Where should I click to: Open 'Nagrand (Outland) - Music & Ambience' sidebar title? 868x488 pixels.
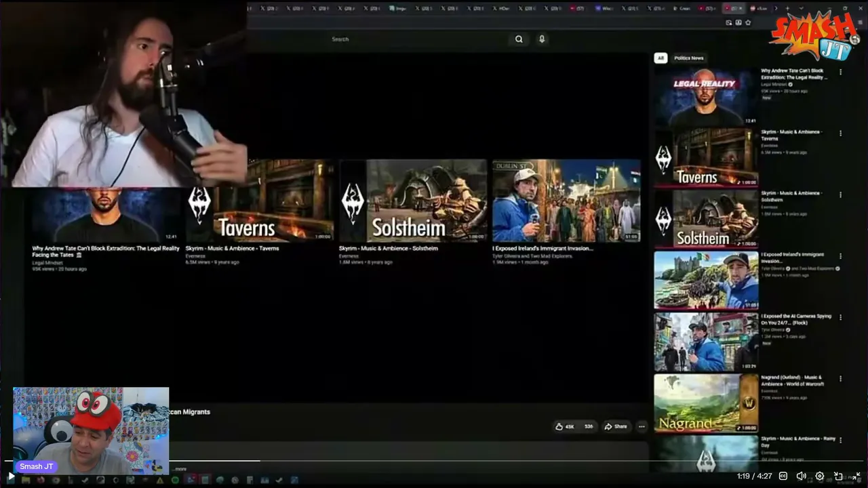[793, 381]
